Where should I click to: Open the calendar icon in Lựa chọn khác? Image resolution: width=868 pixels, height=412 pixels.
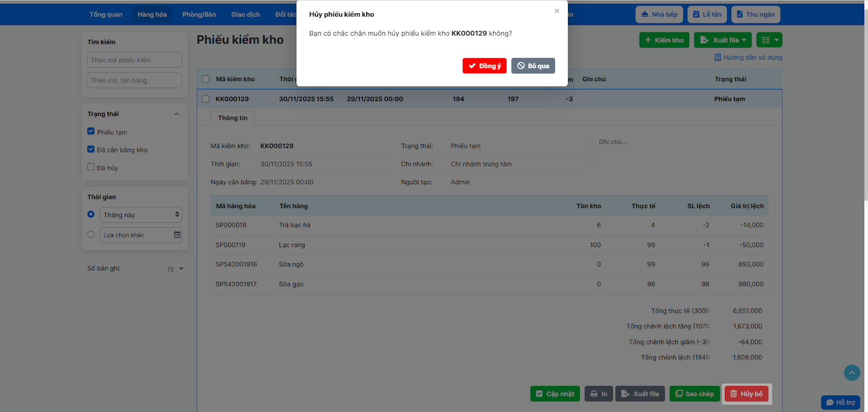(177, 235)
